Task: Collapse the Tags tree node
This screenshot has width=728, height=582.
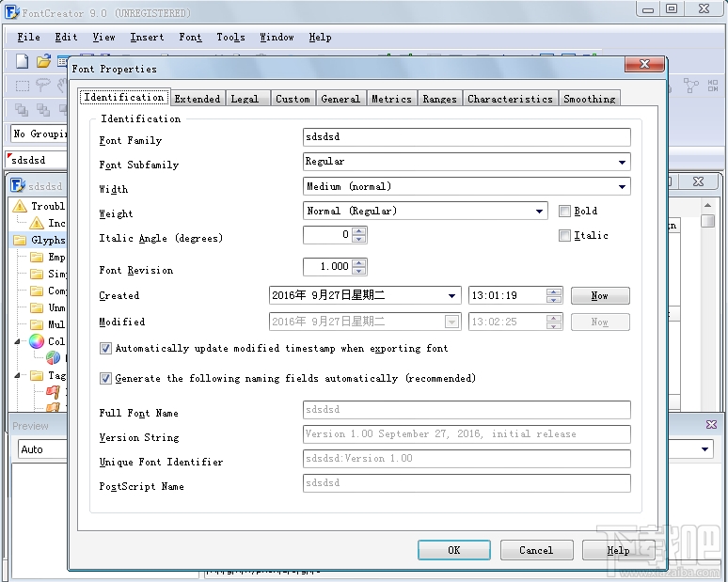Action: point(17,375)
